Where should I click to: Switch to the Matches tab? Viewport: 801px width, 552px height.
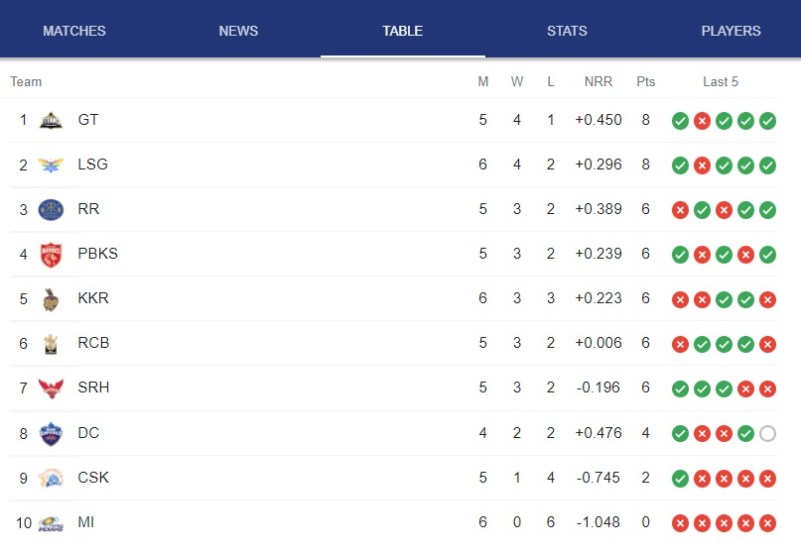pos(74,31)
